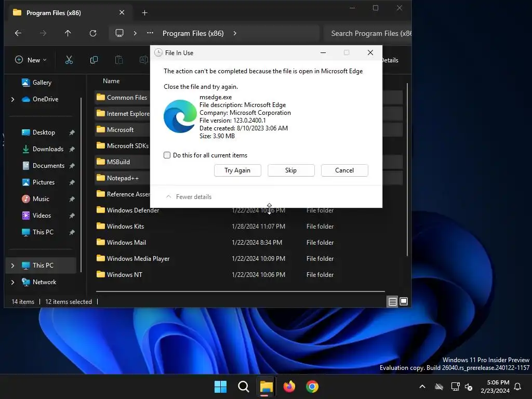Open the New dropdown menu
This screenshot has height=399, width=532.
pyautogui.click(x=31, y=60)
